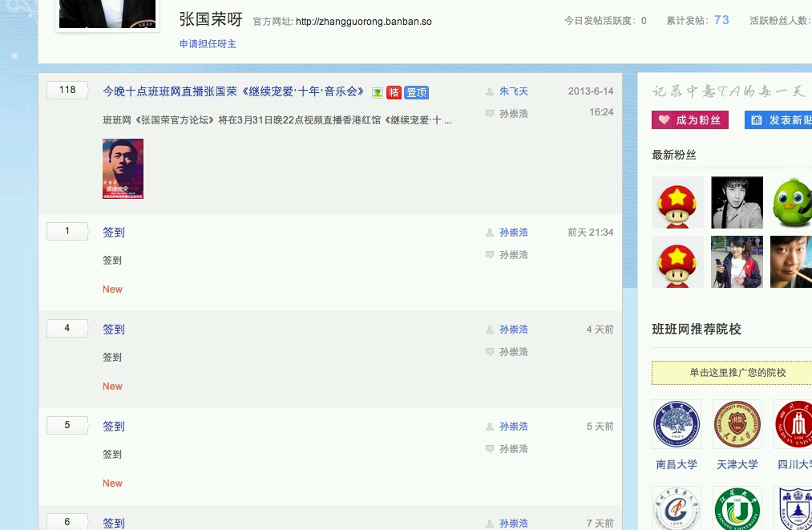The width and height of the screenshot is (812, 530).
Task: Open the pinned post 今晚十点班班网直播张国荣
Action: coord(233,91)
